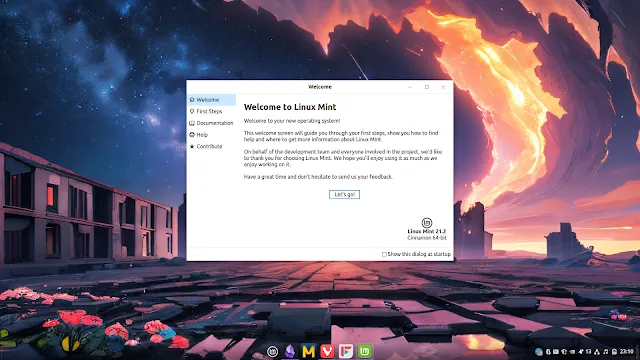Select the green Mint Welcome window in the panel
This screenshot has width=640, height=360.
pyautogui.click(x=364, y=351)
